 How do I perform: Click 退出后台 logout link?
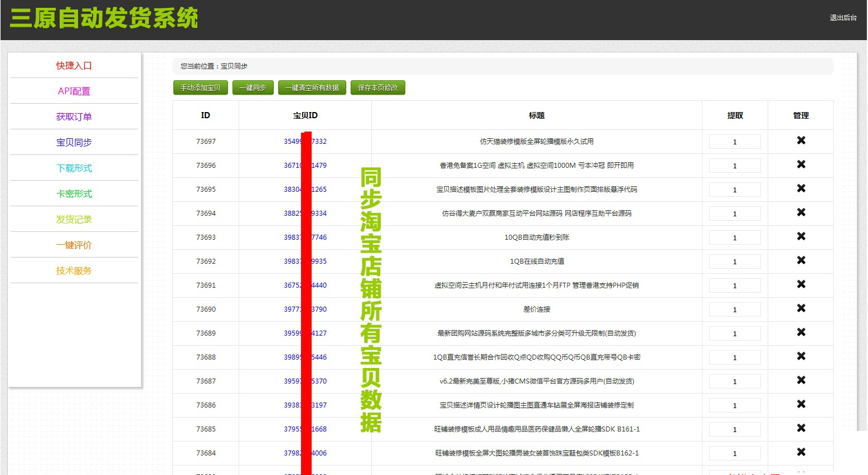tap(842, 18)
